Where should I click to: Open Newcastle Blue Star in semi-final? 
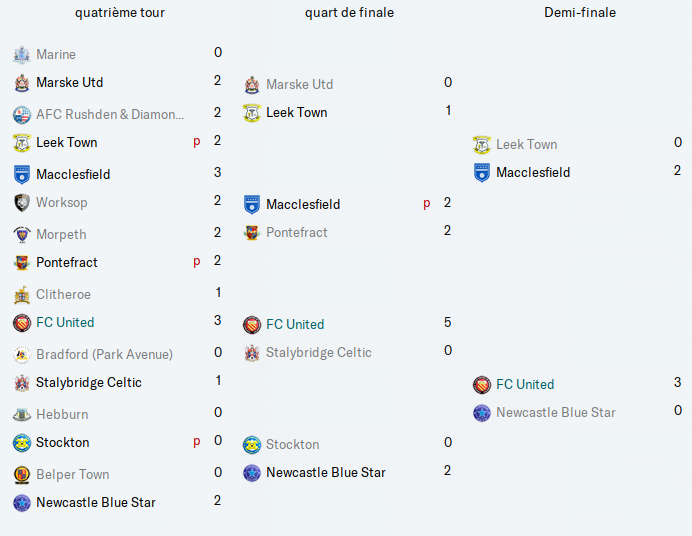coord(556,412)
